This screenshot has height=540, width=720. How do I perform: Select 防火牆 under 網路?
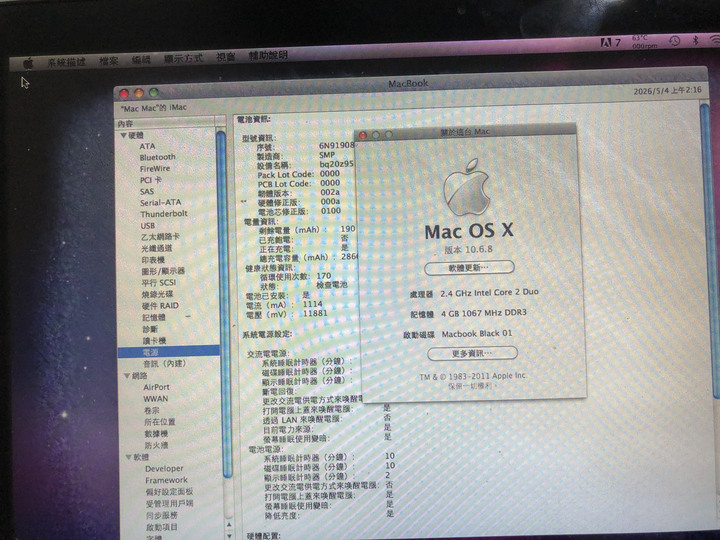pyautogui.click(x=157, y=445)
